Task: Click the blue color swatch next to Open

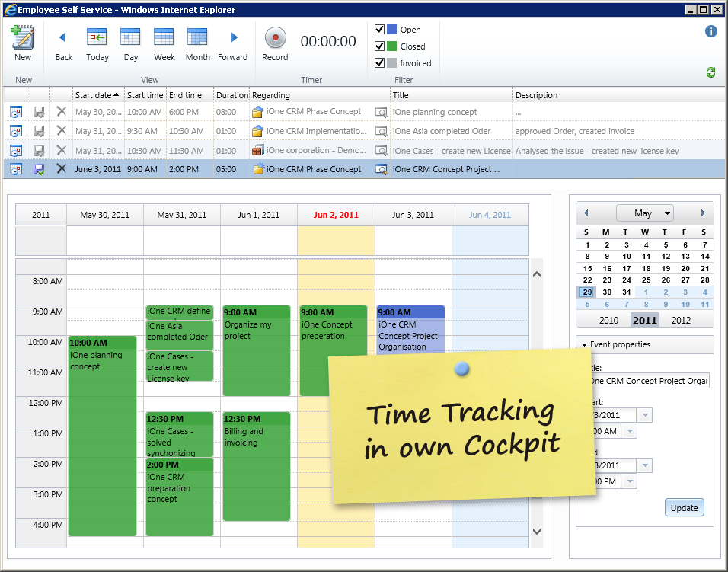Action: tap(390, 29)
